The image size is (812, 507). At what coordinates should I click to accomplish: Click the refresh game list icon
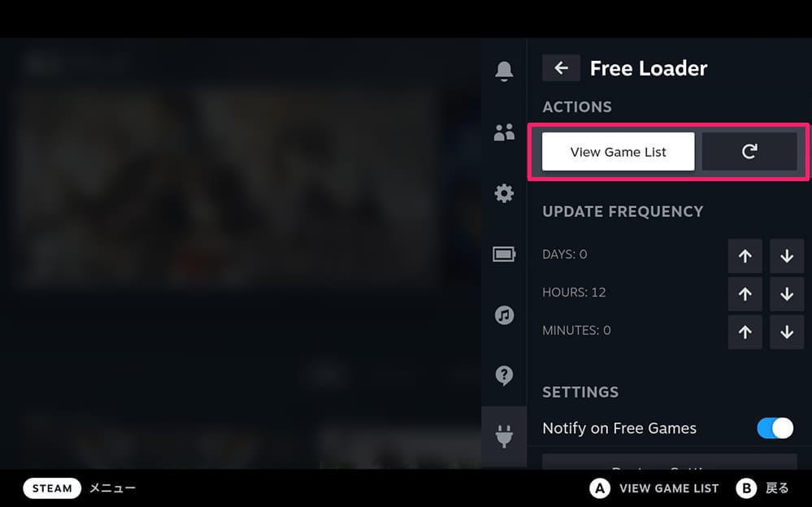pos(749,152)
